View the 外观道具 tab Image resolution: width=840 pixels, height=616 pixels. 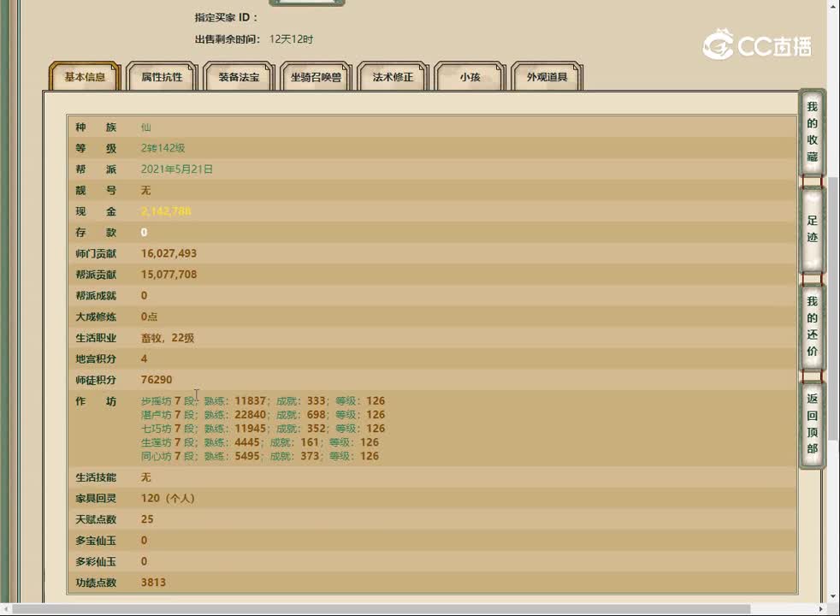pos(547,77)
